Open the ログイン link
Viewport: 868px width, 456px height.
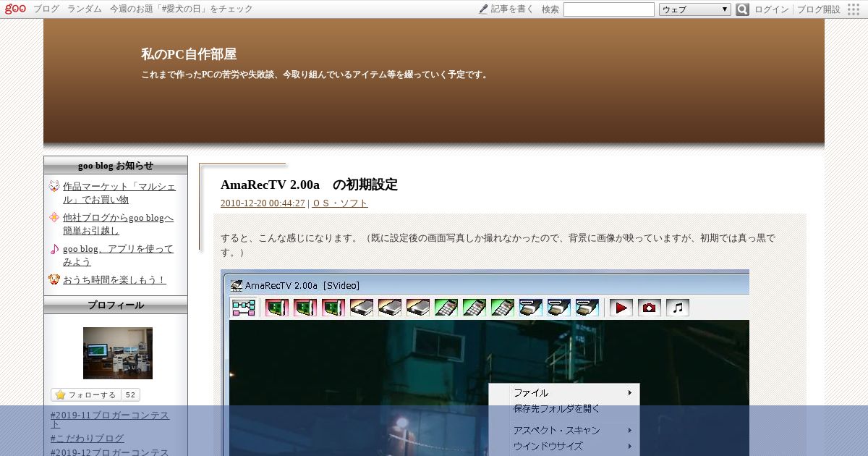pyautogui.click(x=772, y=9)
